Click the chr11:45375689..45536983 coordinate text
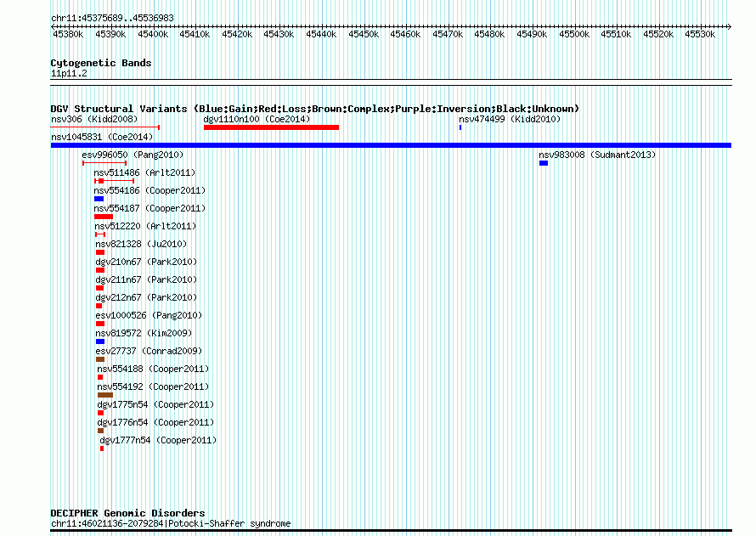Screen dimensions: 756x536 (112, 18)
